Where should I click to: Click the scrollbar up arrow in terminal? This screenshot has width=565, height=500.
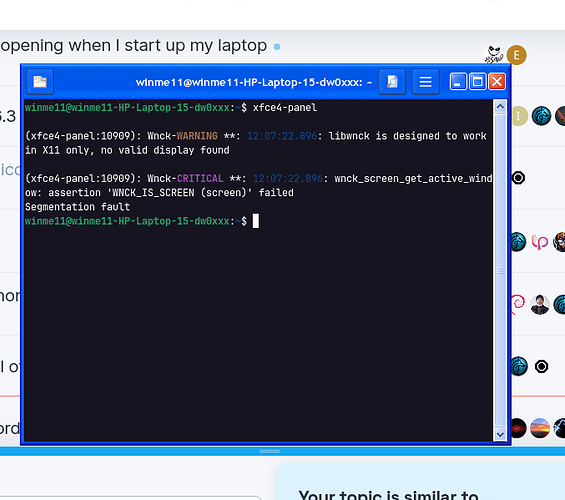500,107
